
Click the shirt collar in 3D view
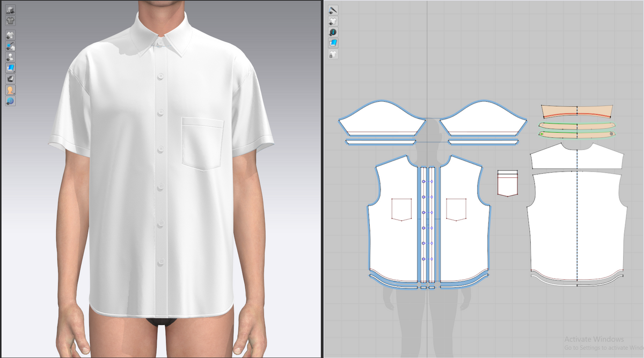pyautogui.click(x=161, y=35)
